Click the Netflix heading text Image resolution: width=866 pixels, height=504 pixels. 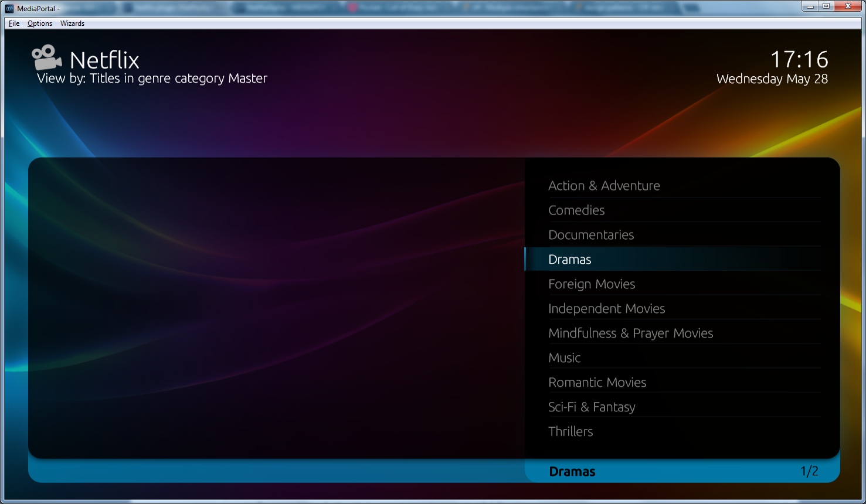pos(104,60)
